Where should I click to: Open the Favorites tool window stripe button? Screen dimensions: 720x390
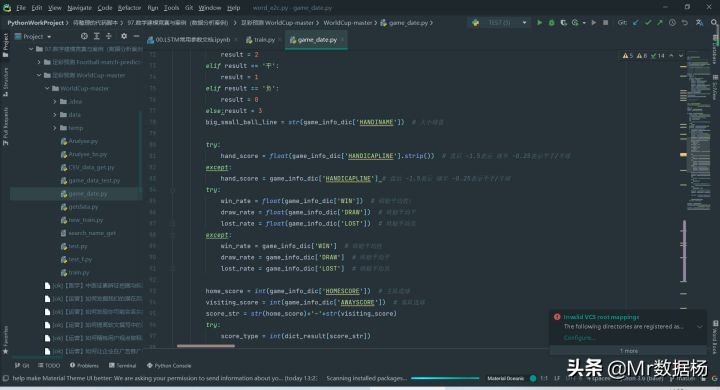click(x=5, y=340)
